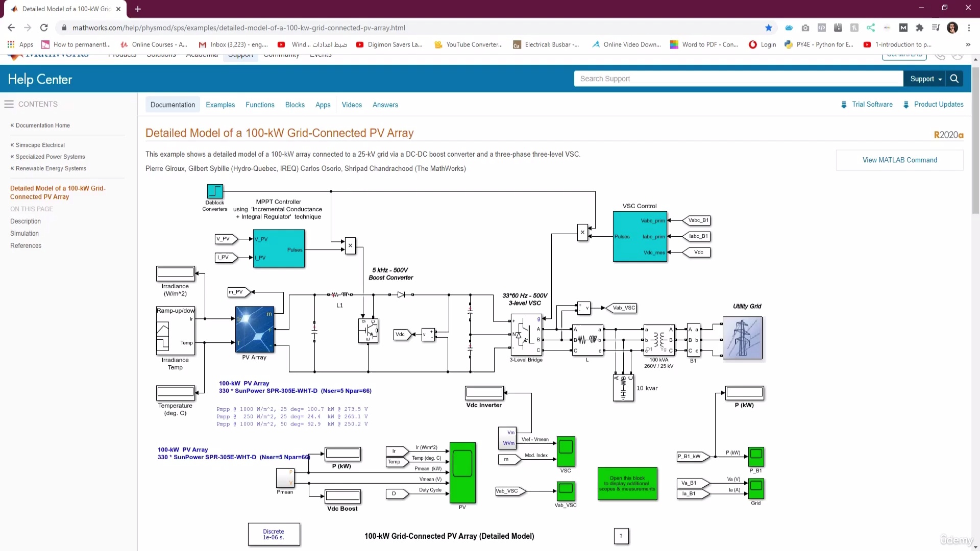Open the Apps shortcut in the bookmarks bar
This screenshot has height=551, width=980.
(20, 44)
